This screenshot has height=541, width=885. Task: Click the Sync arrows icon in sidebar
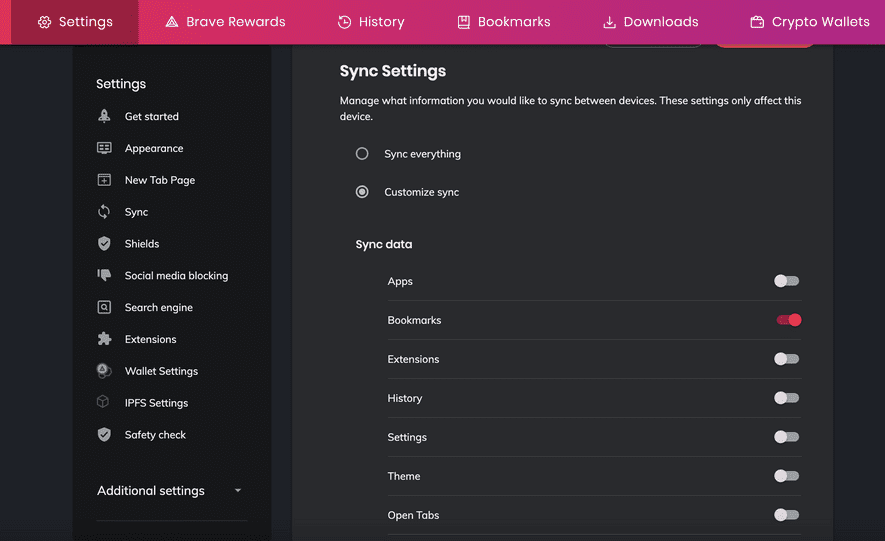[104, 212]
